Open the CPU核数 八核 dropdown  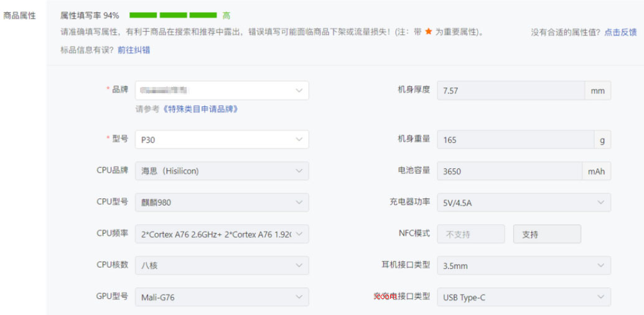pos(222,266)
